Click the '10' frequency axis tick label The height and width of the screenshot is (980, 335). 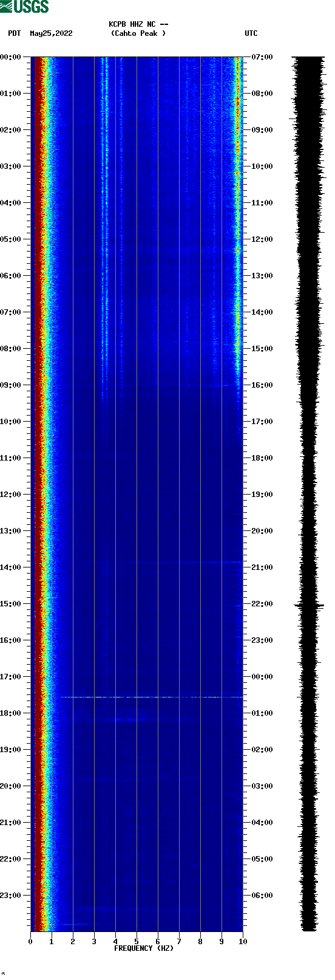(x=243, y=942)
